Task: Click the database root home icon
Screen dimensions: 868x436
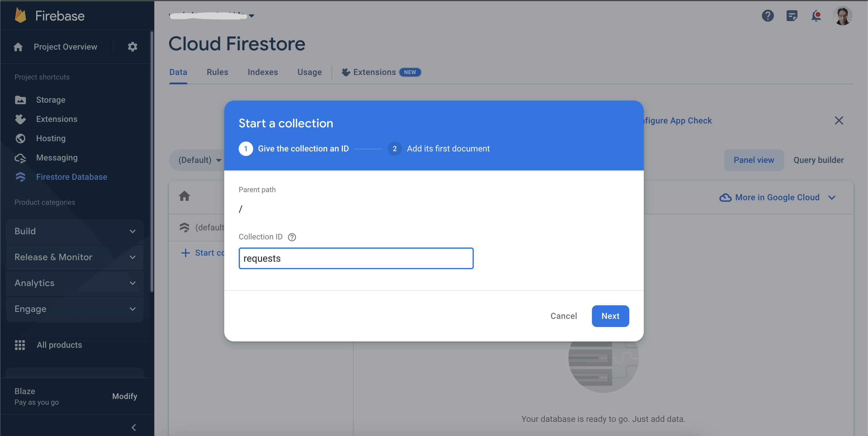Action: [x=184, y=196]
